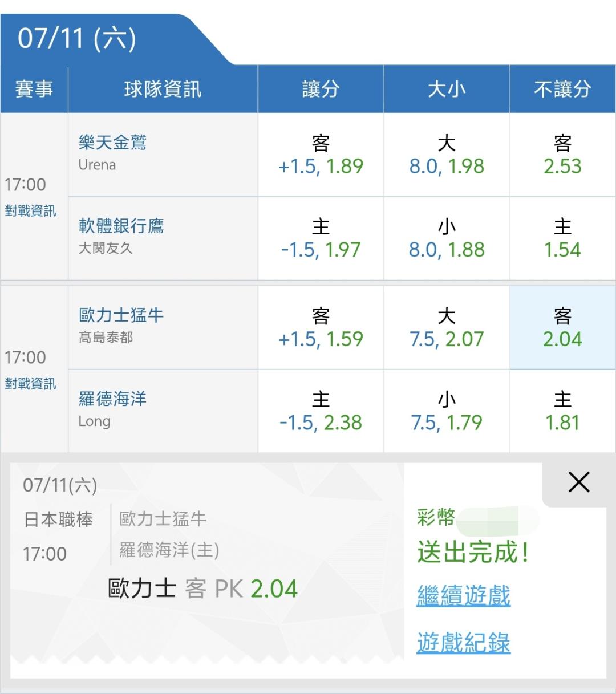Toggle highlighted 歐力士 away moneyline 2.04
This screenshot has height=694, width=616.
[x=562, y=328]
